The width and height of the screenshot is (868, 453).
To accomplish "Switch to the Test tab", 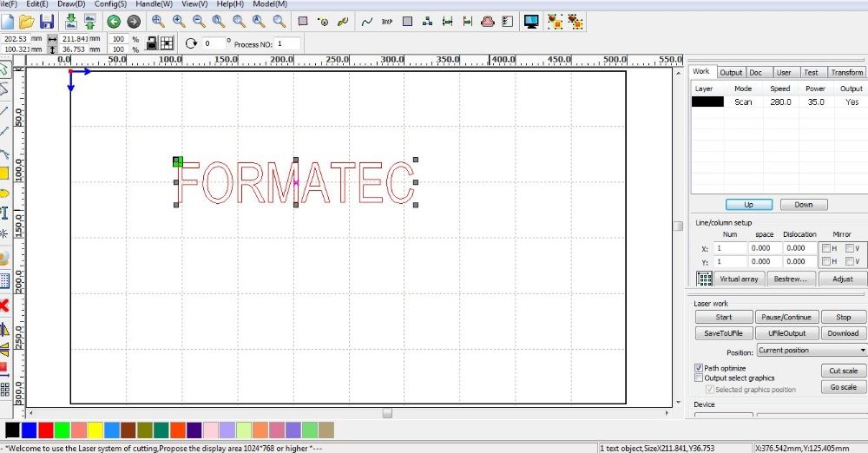I will coord(811,73).
